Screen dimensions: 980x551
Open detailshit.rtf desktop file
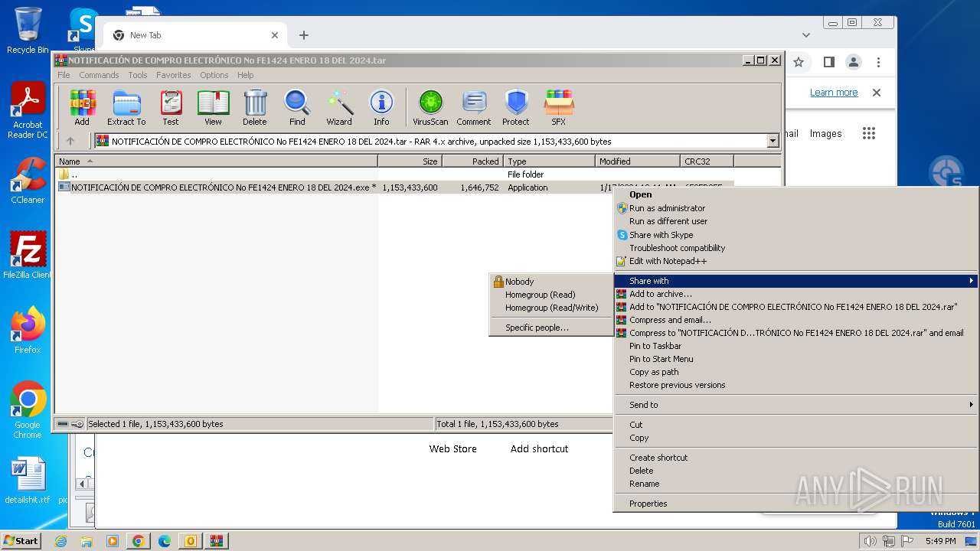(28, 481)
